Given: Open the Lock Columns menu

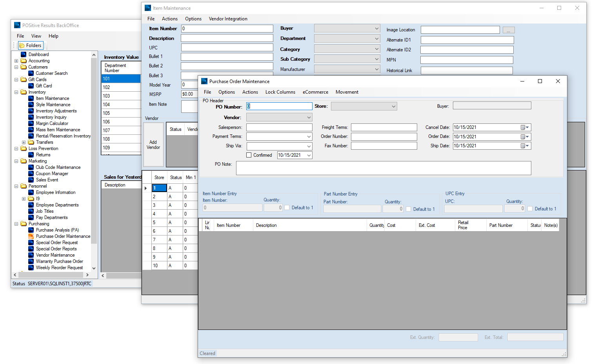Looking at the screenshot, I should (x=280, y=92).
